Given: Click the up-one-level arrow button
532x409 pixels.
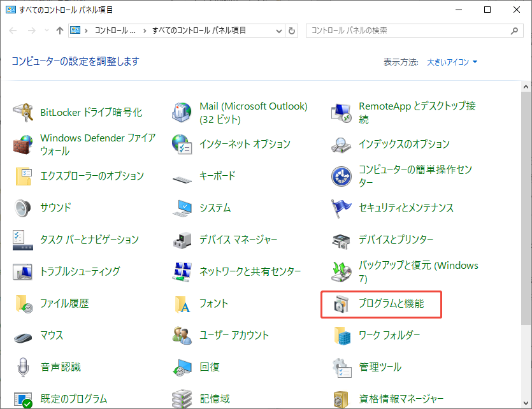Looking at the screenshot, I should pyautogui.click(x=60, y=31).
